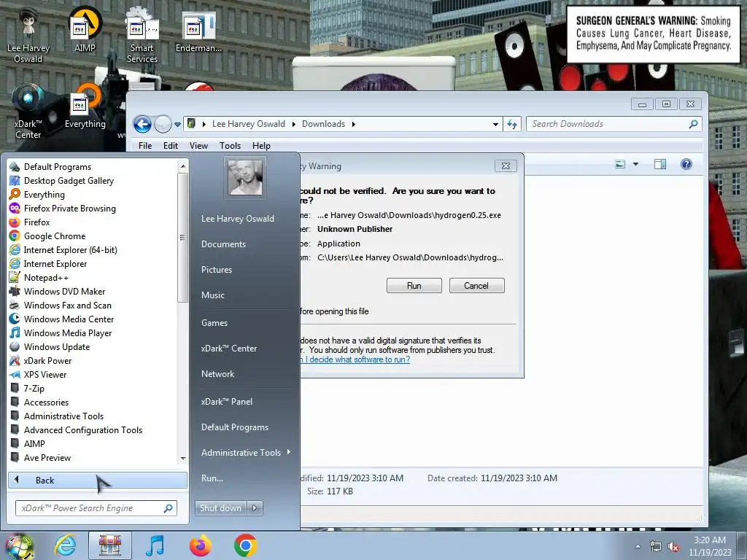Expand the Advanced Configuration Tools folder
This screenshot has height=560, width=747.
83,430
